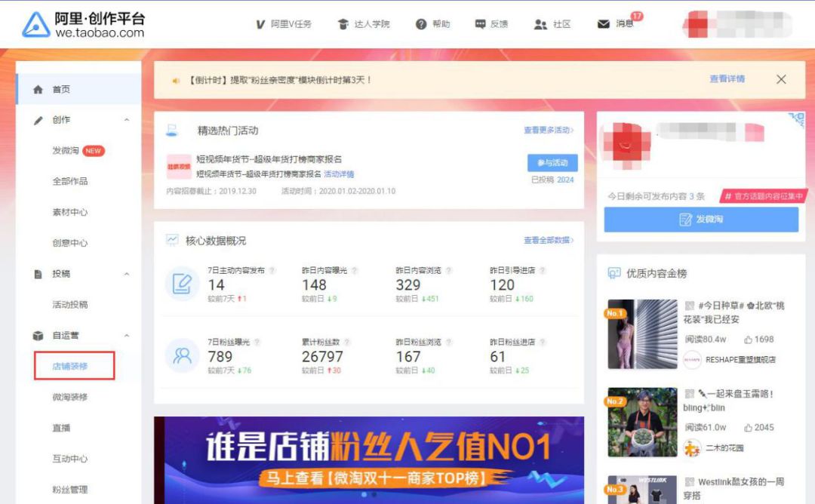The height and width of the screenshot is (504, 815).
Task: Click the speech bubble feedback icon
Action: coord(480,24)
